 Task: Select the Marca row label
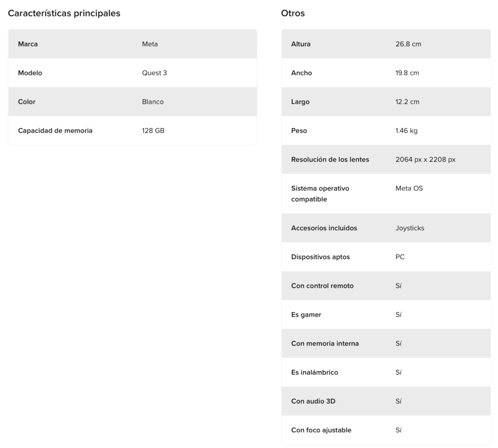pyautogui.click(x=28, y=44)
